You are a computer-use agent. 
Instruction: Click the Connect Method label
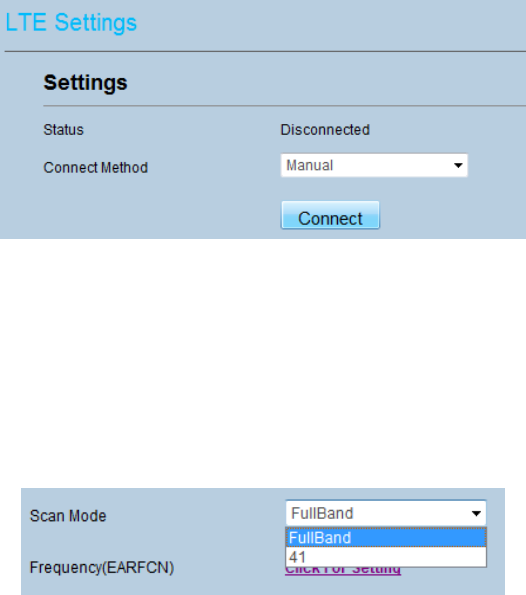click(96, 167)
